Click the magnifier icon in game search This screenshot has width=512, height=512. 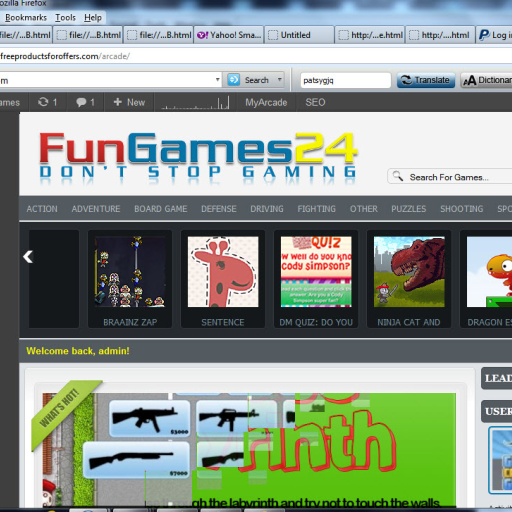click(398, 176)
